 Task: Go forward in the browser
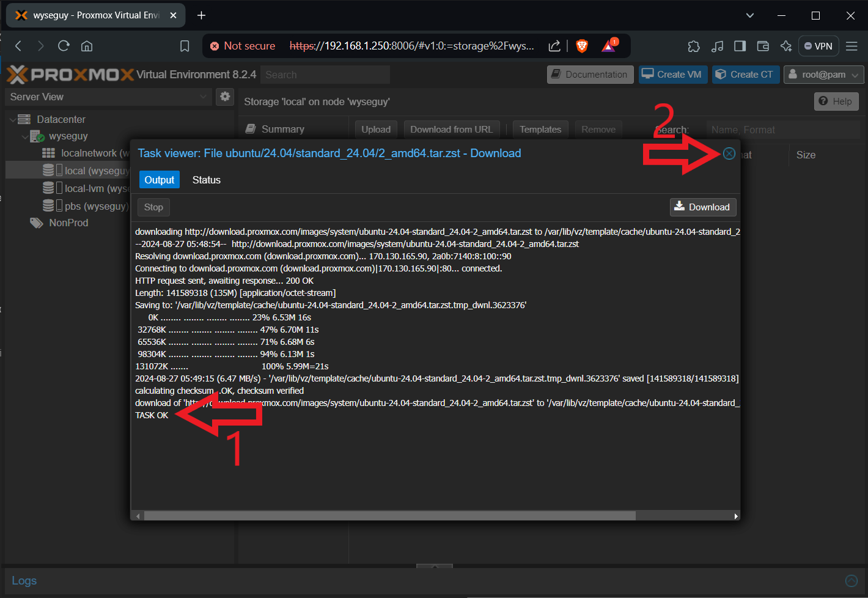point(40,46)
